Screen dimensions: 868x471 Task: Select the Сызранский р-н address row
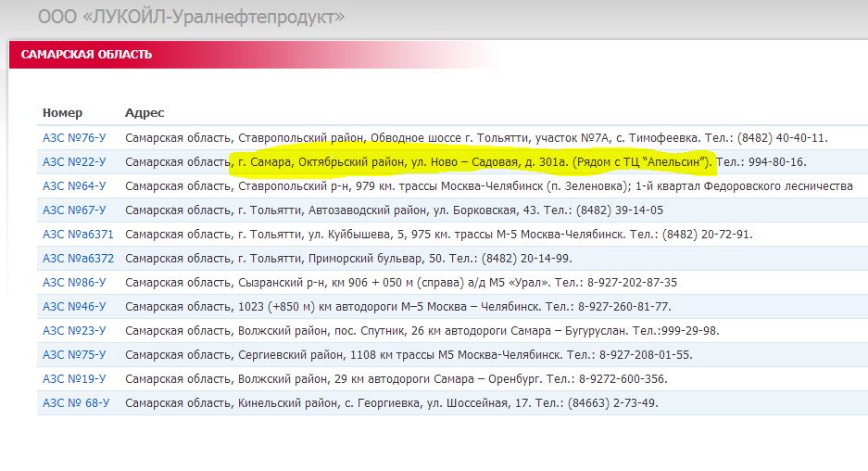401,283
